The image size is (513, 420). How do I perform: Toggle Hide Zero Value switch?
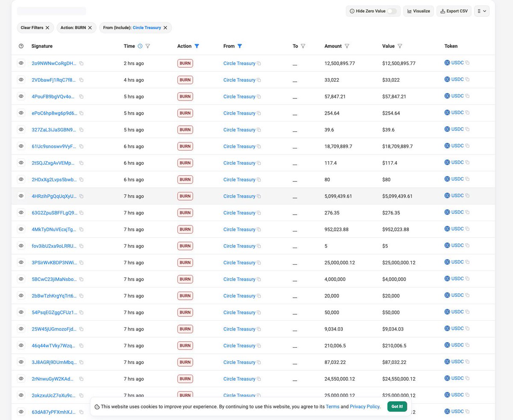[x=392, y=11]
